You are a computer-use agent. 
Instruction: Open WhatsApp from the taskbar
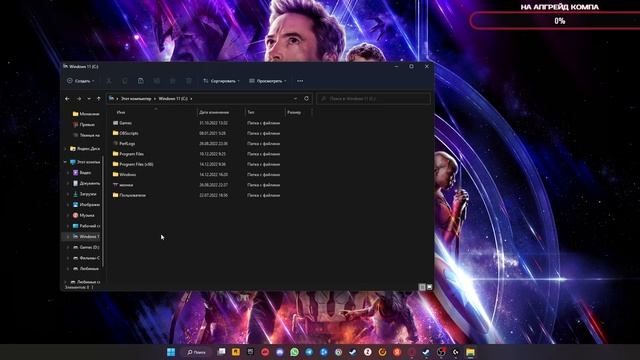click(294, 352)
